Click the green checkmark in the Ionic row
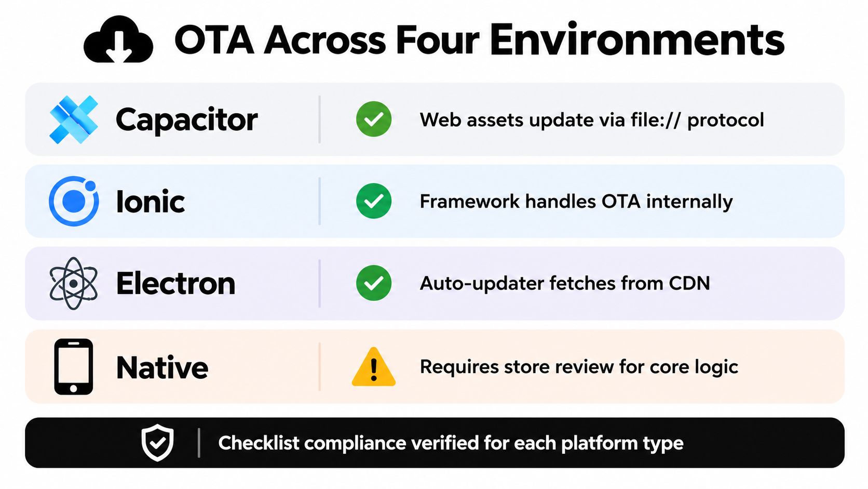868x489 pixels. [374, 201]
